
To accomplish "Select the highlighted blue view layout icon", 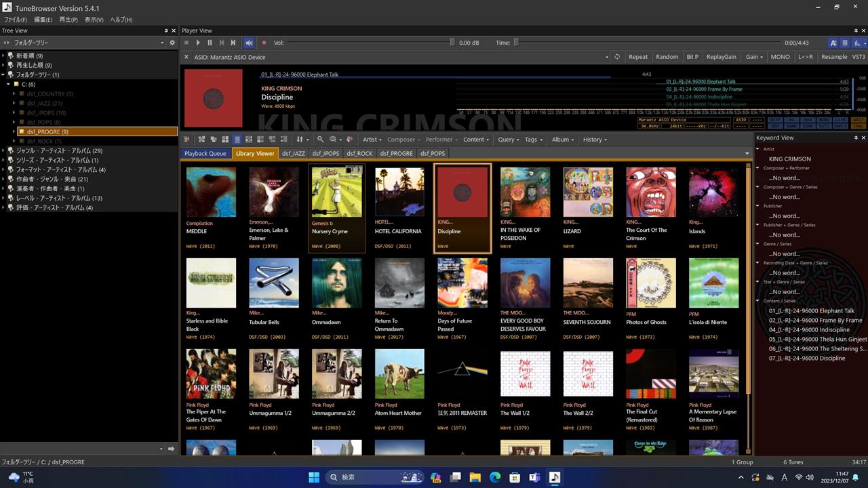I will click(237, 140).
